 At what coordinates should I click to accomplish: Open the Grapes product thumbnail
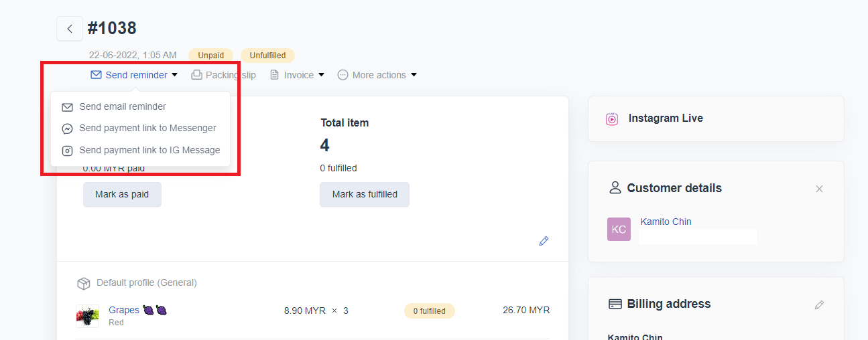point(87,316)
